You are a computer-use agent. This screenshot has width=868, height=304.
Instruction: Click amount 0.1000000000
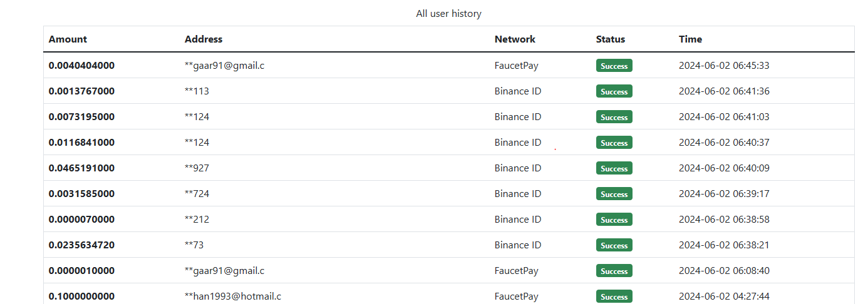pyautogui.click(x=81, y=296)
